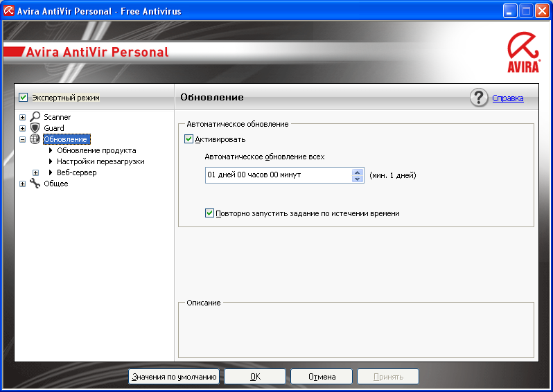Expand the Общее tree node

(x=23, y=184)
